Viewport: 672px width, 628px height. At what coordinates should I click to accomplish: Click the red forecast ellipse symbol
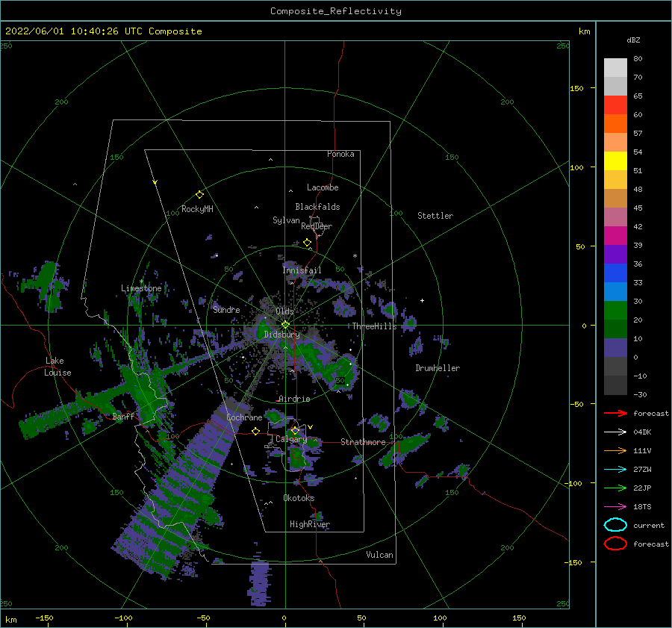(x=615, y=544)
